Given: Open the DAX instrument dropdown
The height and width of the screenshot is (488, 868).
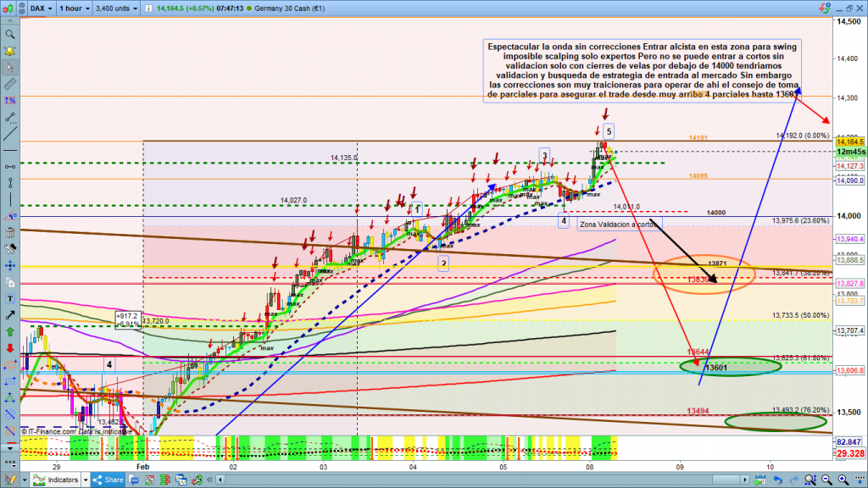Looking at the screenshot, I should pos(39,9).
